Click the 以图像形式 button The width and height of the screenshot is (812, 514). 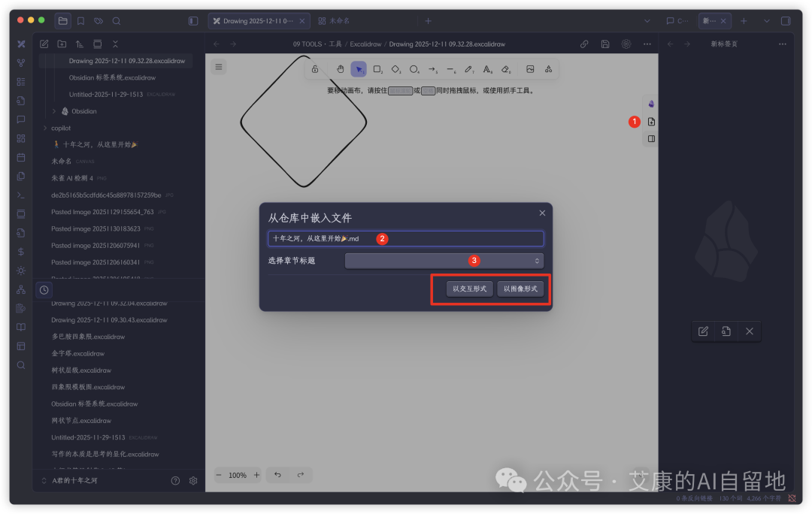tap(520, 289)
